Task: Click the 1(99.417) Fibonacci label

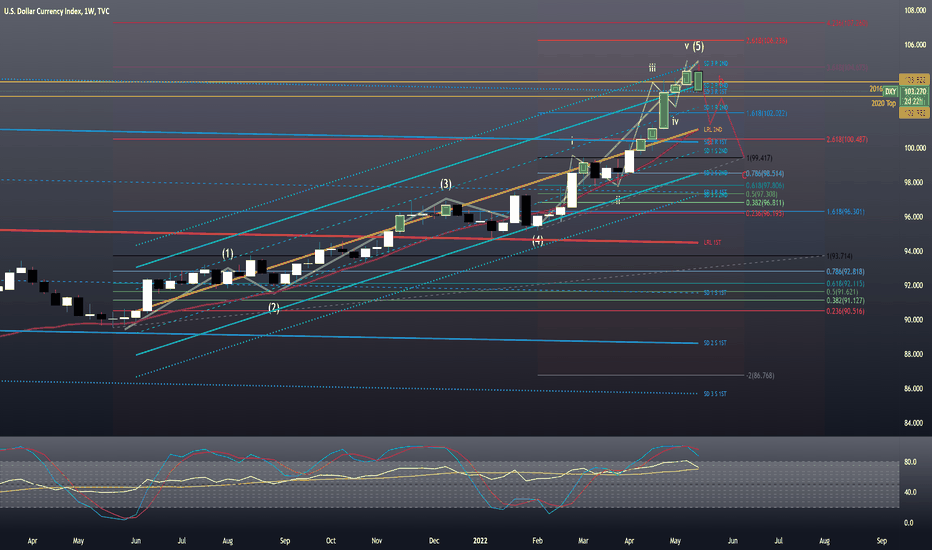Action: (760, 158)
